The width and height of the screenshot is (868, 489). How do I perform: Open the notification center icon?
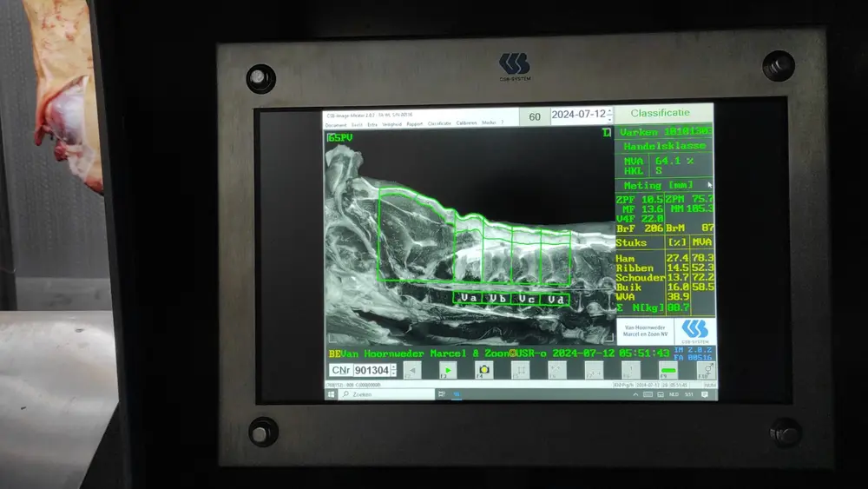(705, 394)
